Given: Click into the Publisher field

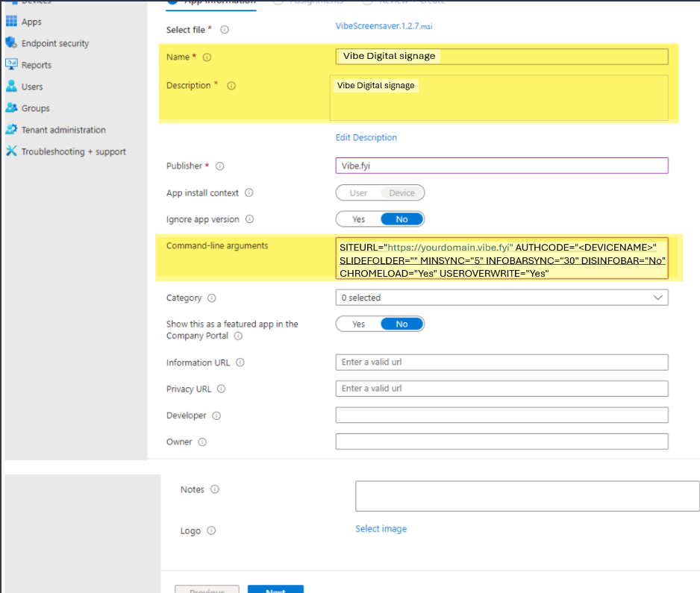Looking at the screenshot, I should point(501,166).
